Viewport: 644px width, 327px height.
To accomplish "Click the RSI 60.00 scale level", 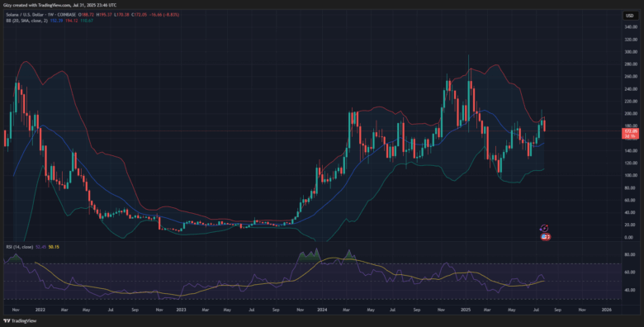I will coord(630,272).
